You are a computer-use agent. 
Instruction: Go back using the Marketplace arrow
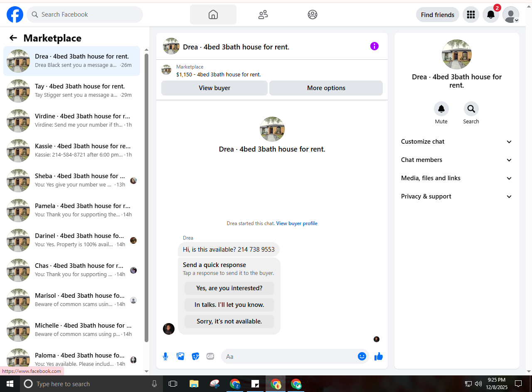pos(13,38)
